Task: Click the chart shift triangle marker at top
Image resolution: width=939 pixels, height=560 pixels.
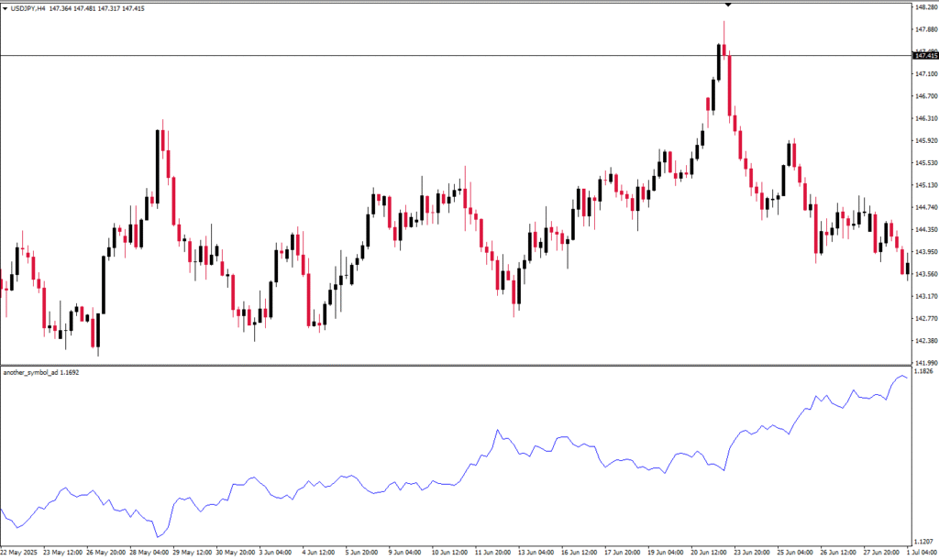Action: point(728,4)
